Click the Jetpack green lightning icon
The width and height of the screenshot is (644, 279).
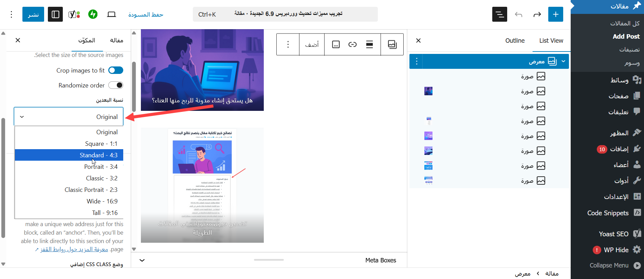(93, 14)
